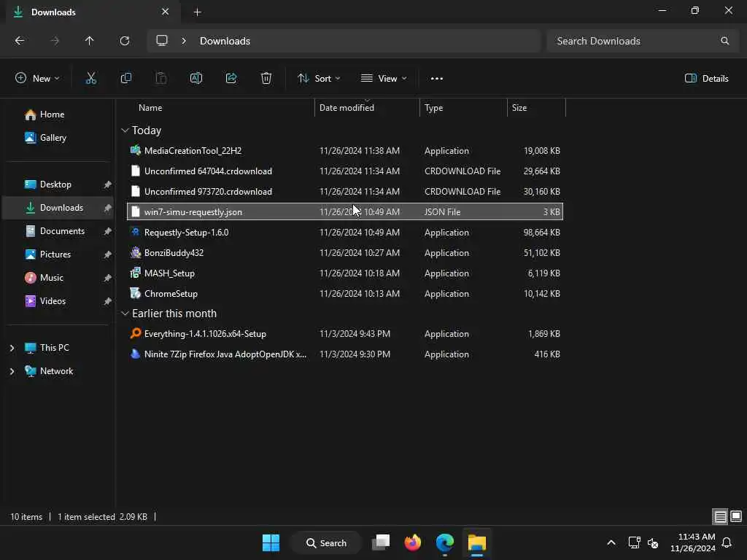This screenshot has height=560, width=747.
Task: Expand Network in navigation pane
Action: tap(12, 371)
